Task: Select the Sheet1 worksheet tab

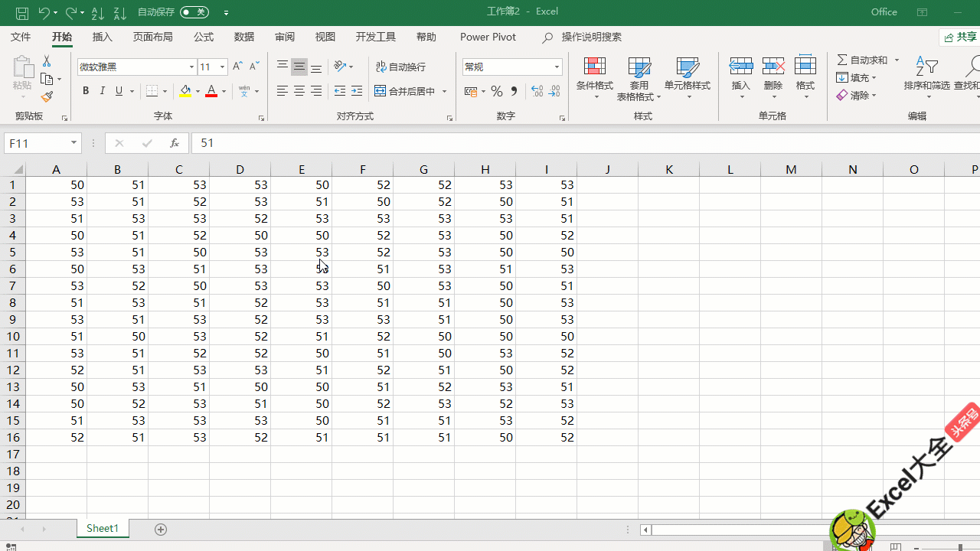Action: coord(103,529)
